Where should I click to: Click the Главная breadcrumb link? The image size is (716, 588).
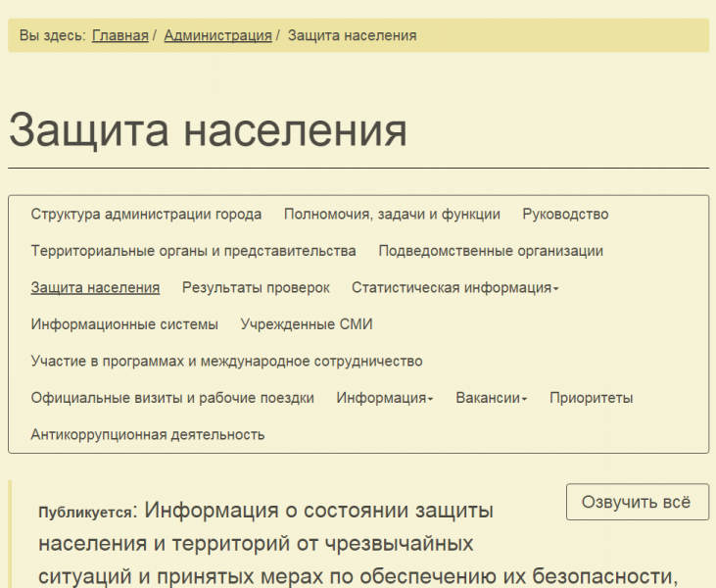(x=119, y=35)
